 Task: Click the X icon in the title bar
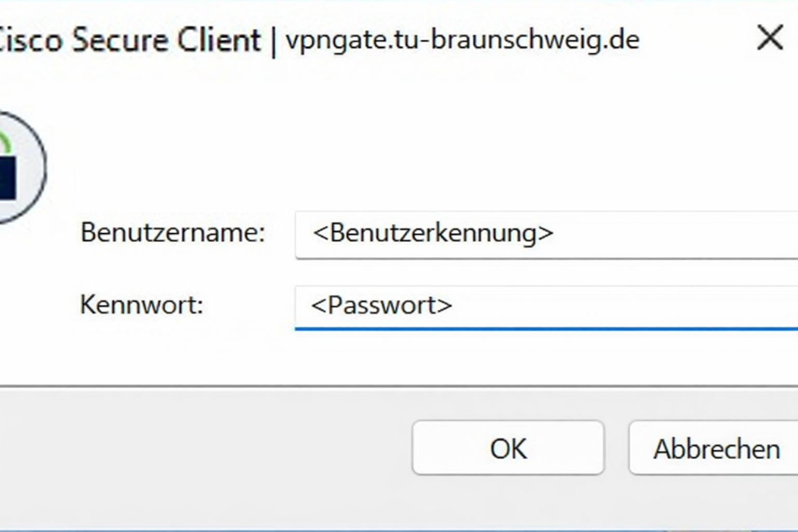pyautogui.click(x=769, y=38)
